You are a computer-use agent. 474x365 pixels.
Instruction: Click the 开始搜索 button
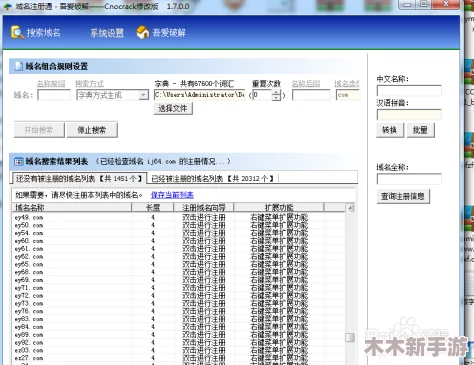39,130
